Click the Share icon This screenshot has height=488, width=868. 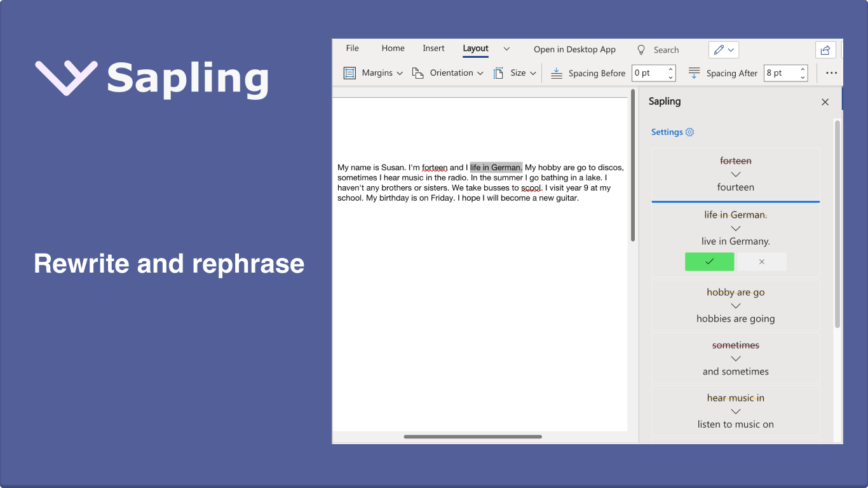coord(825,50)
